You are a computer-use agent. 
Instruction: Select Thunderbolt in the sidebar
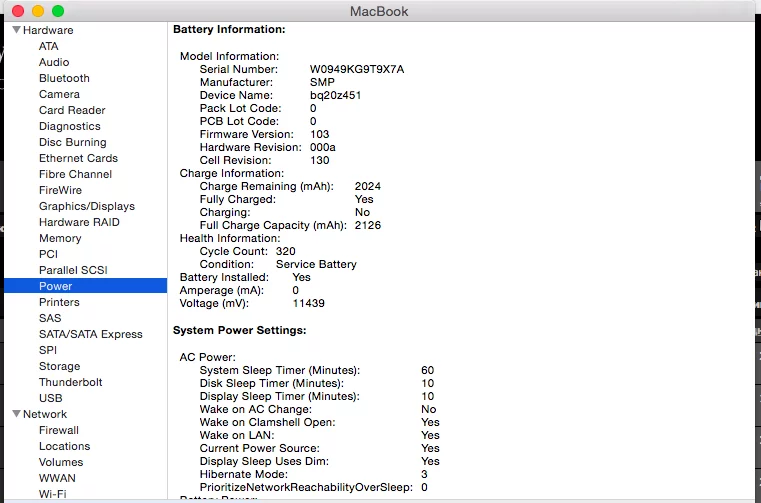70,383
